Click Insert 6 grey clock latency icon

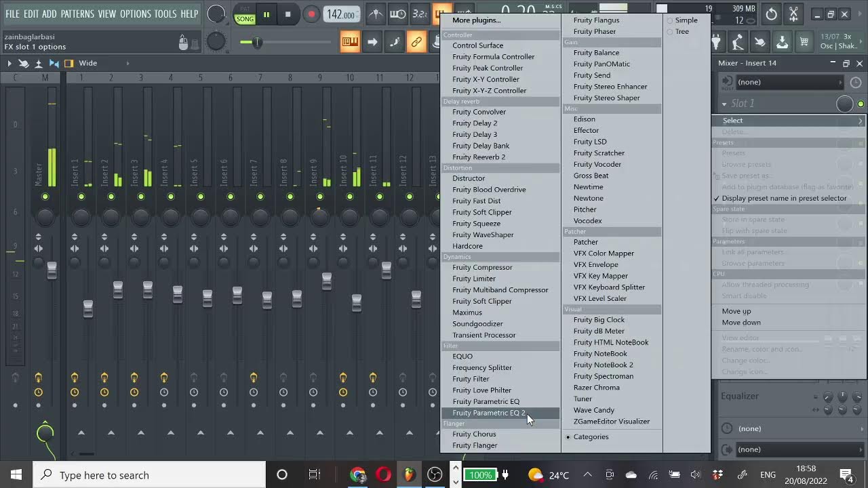coord(224,392)
